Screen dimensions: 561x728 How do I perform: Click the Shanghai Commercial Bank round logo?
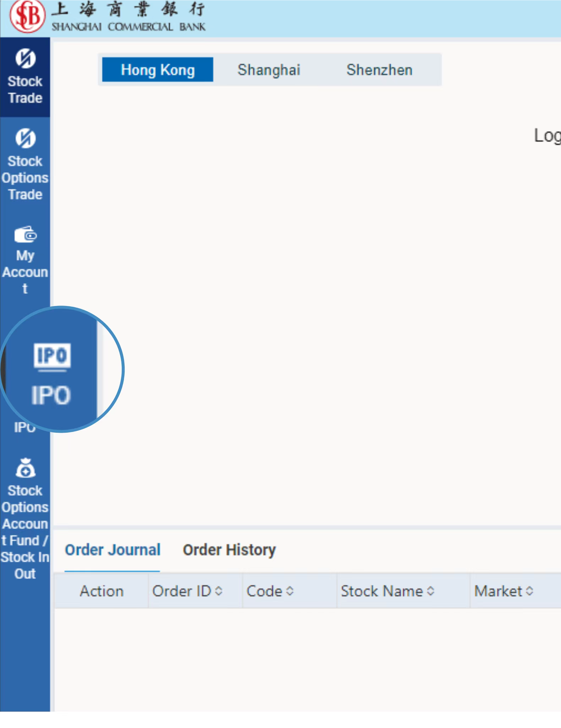tap(27, 17)
